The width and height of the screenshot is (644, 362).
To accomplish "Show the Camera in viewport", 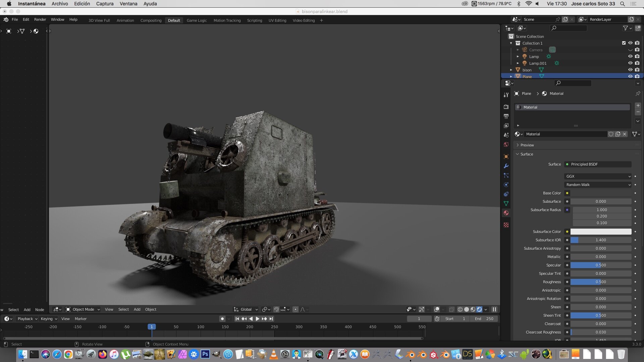I will pyautogui.click(x=630, y=50).
